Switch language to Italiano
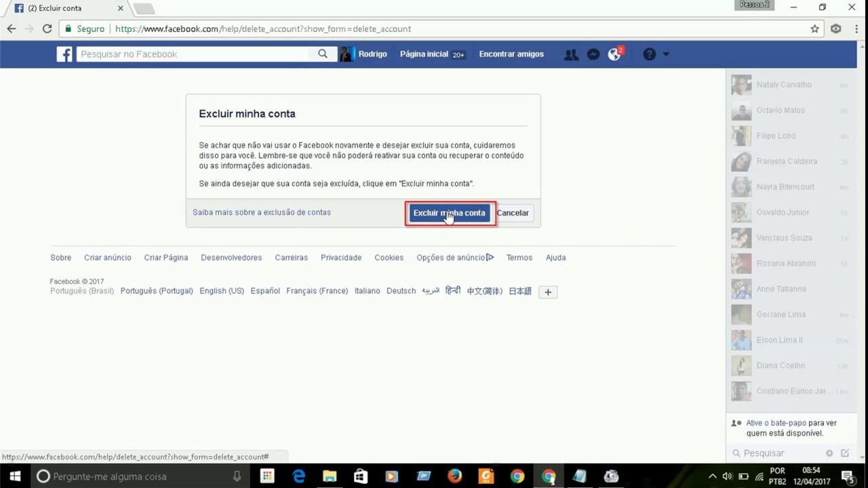This screenshot has height=488, width=868. pyautogui.click(x=368, y=291)
